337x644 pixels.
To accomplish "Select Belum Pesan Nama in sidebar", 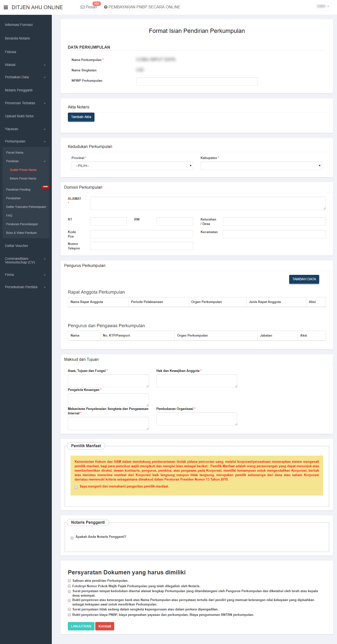I will pos(23,179).
